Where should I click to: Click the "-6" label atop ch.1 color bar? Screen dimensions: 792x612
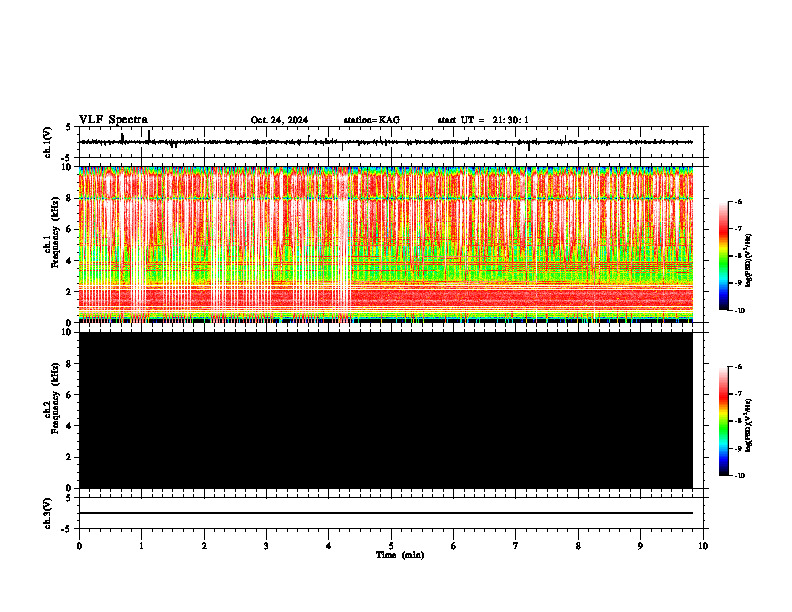pyautogui.click(x=738, y=202)
